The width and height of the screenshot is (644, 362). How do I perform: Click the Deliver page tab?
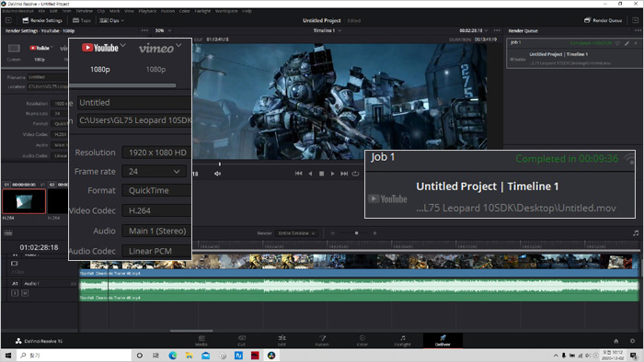(x=443, y=341)
